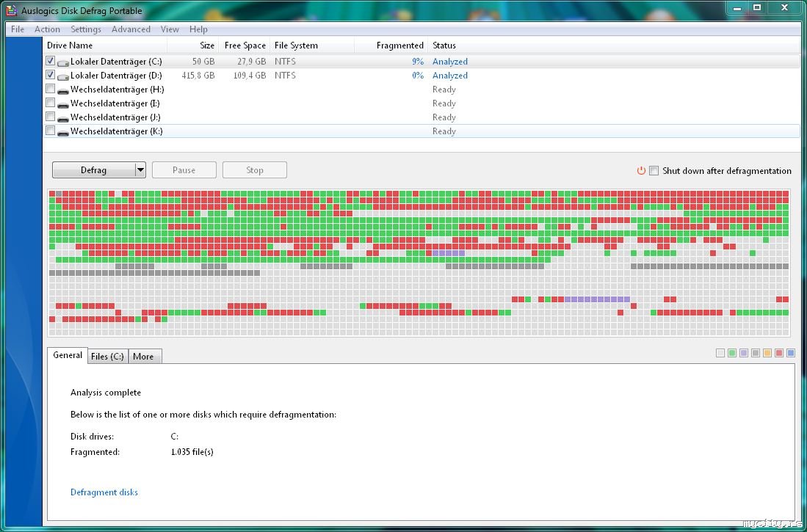Viewport: 807px width, 532px height.
Task: Click the red legend color swatch
Action: pos(779,353)
